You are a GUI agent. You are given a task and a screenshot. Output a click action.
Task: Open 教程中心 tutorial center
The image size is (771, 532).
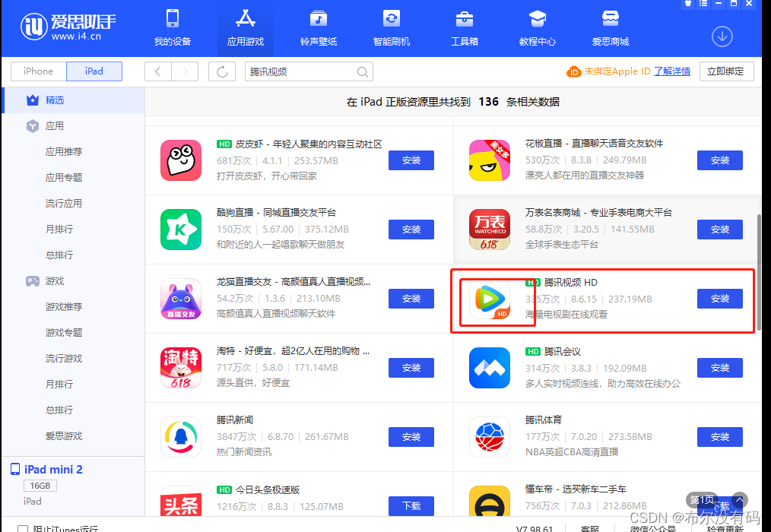(x=538, y=27)
